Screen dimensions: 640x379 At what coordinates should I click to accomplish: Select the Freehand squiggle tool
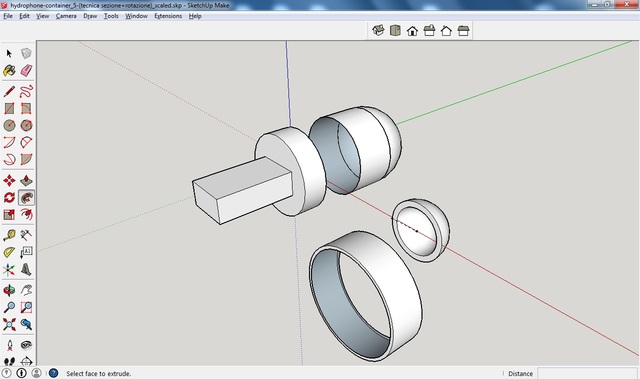[26, 91]
